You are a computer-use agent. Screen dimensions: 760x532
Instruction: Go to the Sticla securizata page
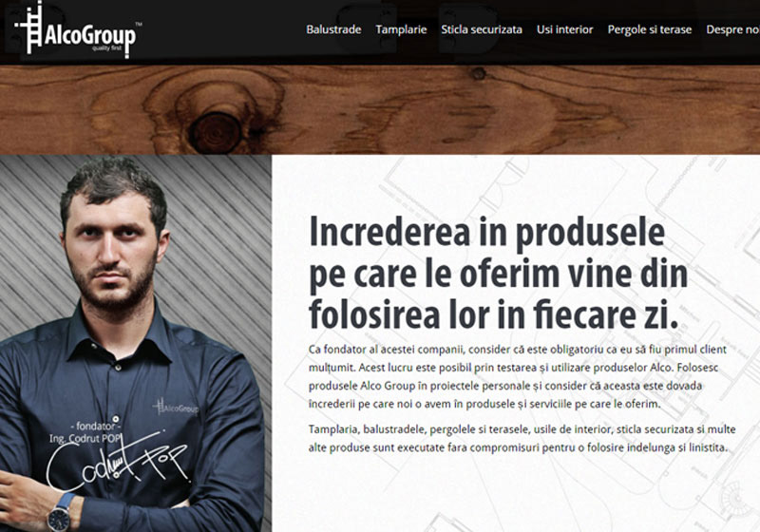[482, 29]
